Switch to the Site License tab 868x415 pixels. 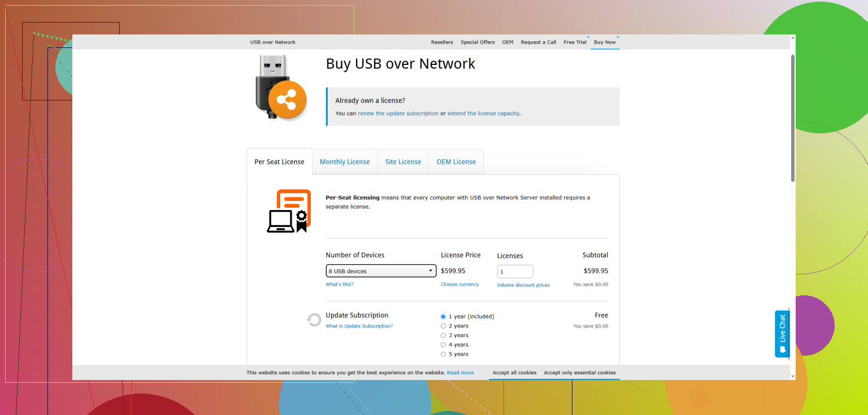[x=403, y=161]
